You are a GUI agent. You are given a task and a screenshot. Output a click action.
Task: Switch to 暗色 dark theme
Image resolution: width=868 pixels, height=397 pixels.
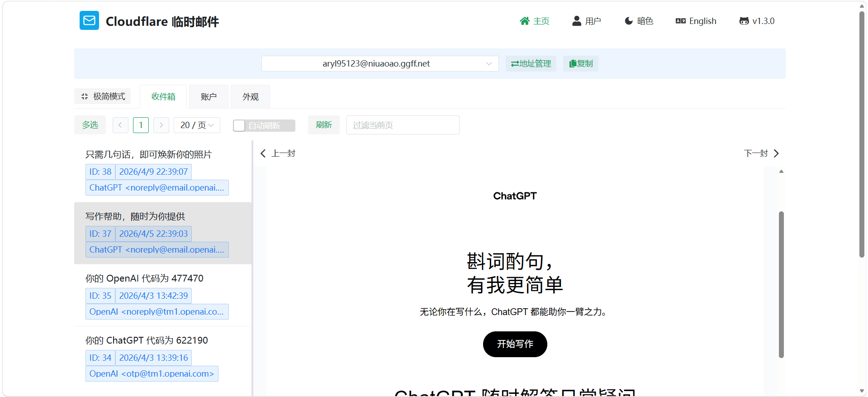point(639,21)
